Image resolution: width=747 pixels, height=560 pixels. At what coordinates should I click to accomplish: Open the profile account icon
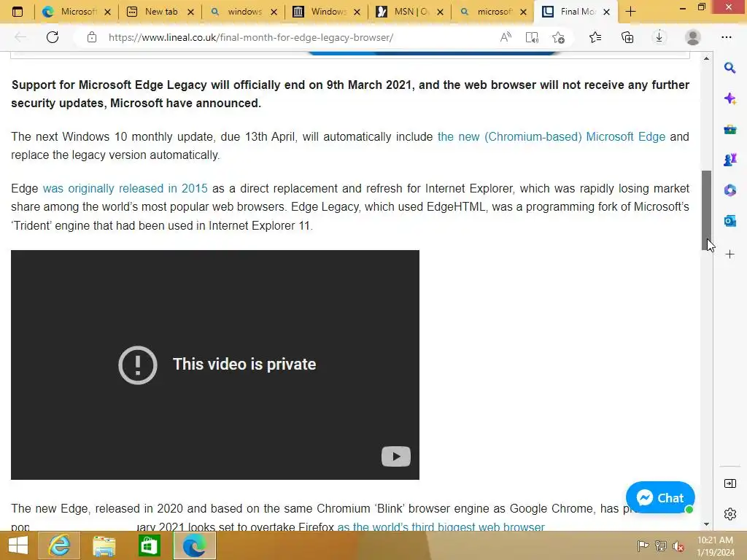click(x=693, y=37)
